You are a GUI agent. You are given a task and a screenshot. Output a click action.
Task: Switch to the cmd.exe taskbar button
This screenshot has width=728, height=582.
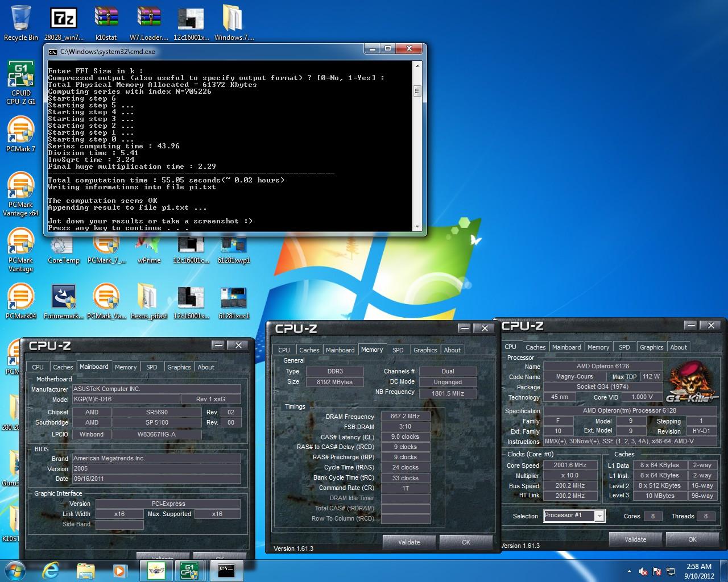pyautogui.click(x=226, y=571)
